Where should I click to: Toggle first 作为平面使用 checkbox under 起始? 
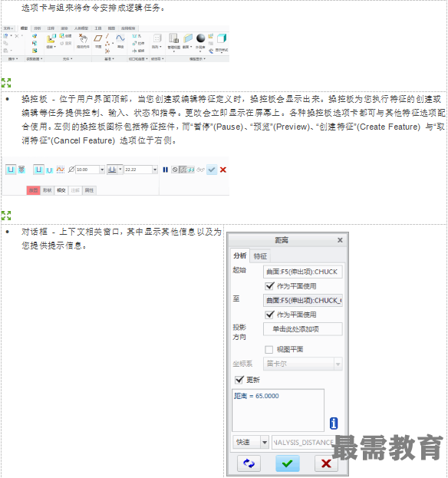269,286
